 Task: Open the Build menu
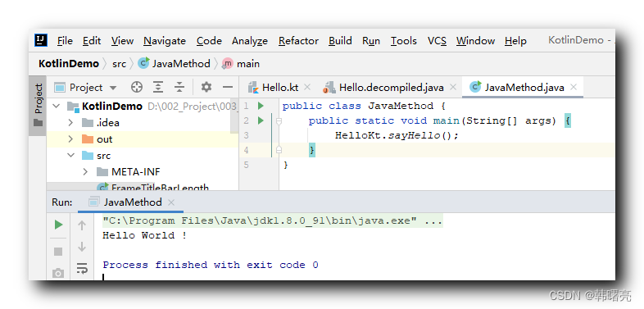(340, 41)
